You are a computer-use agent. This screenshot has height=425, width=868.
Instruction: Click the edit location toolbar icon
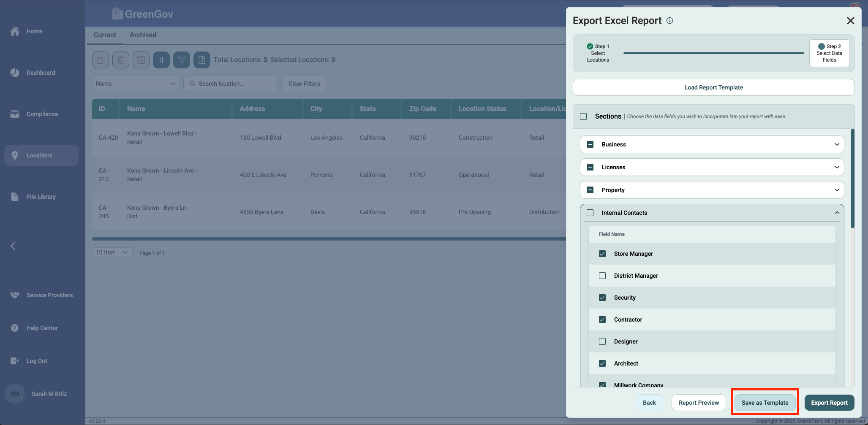pyautogui.click(x=101, y=60)
